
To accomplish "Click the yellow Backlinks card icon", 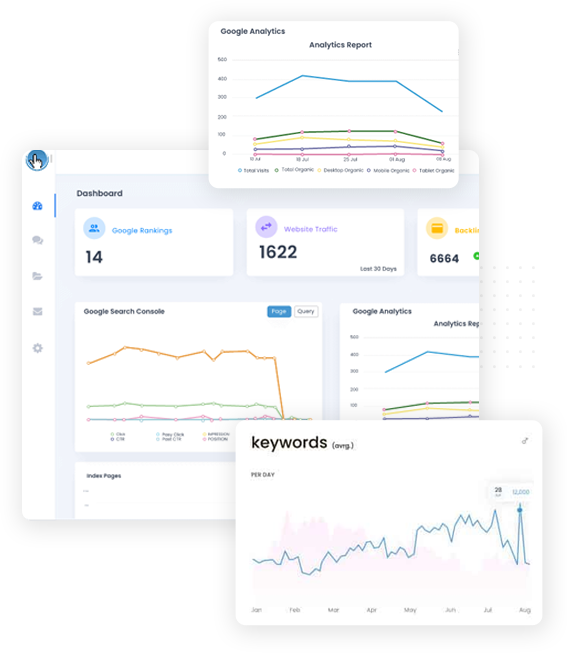I will 437,228.
